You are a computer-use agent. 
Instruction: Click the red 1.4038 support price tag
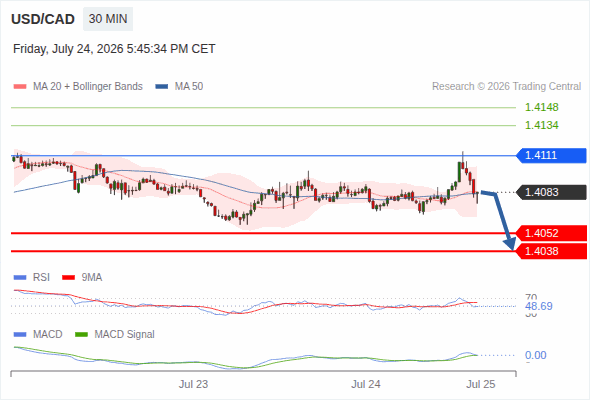point(551,251)
